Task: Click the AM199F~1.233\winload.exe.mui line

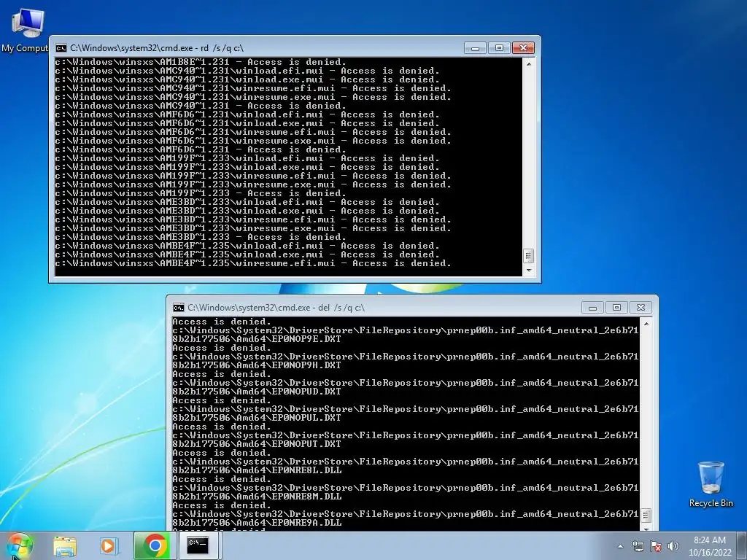Action: coord(247,167)
